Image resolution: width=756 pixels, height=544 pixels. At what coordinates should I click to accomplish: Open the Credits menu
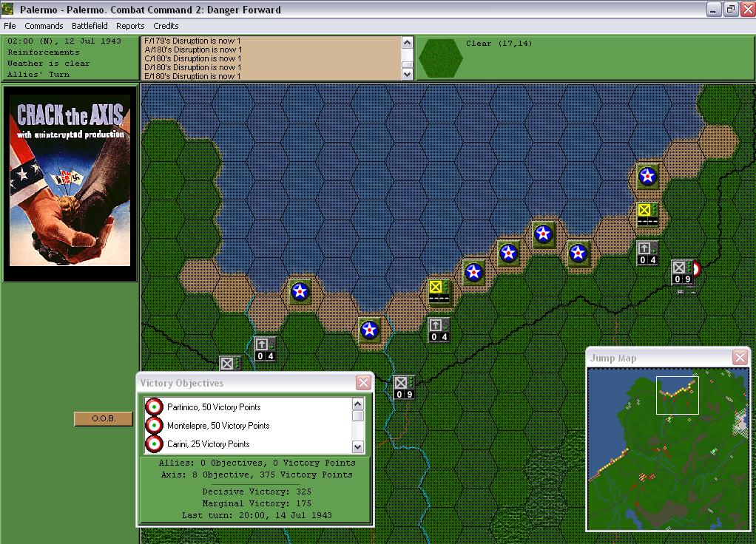point(165,25)
